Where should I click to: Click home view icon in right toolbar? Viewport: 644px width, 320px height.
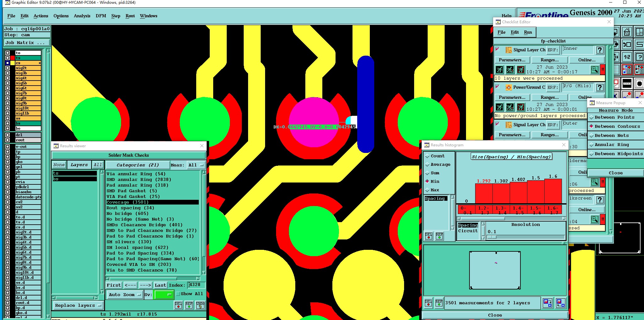(627, 32)
